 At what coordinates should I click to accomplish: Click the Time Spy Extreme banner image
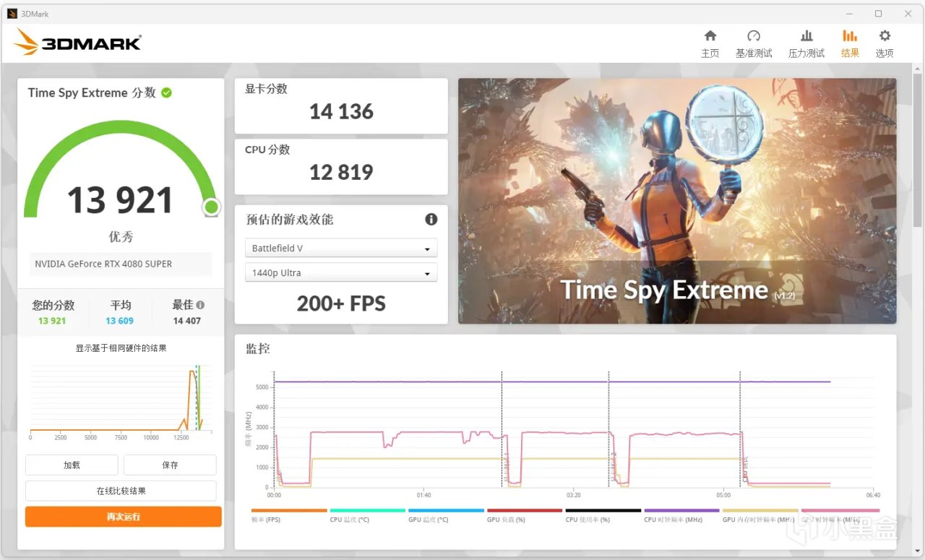click(x=677, y=201)
